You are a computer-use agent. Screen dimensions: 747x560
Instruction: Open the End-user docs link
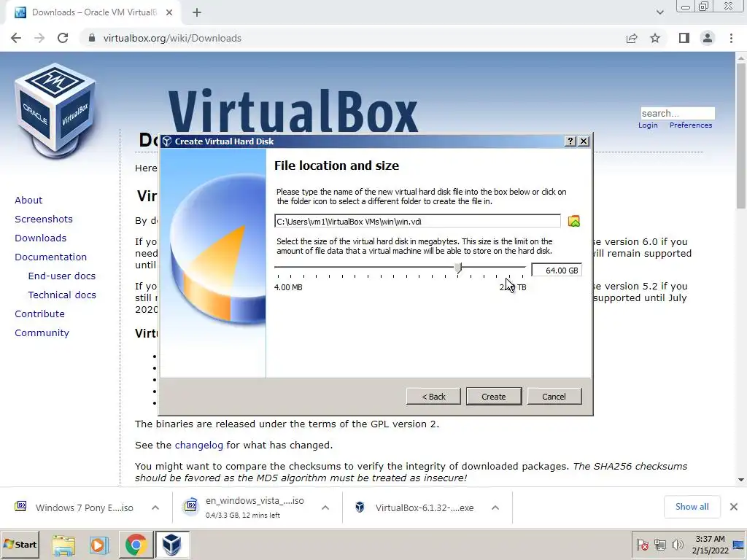pos(62,276)
